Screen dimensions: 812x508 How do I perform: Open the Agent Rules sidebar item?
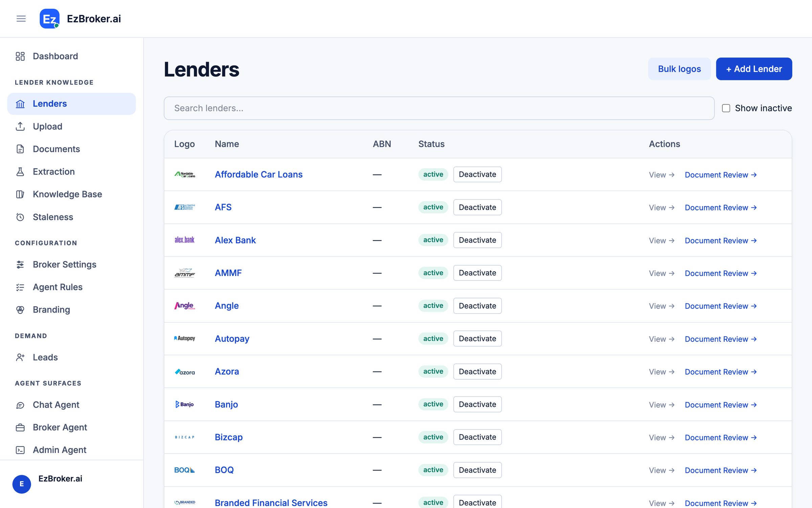[x=71, y=287]
